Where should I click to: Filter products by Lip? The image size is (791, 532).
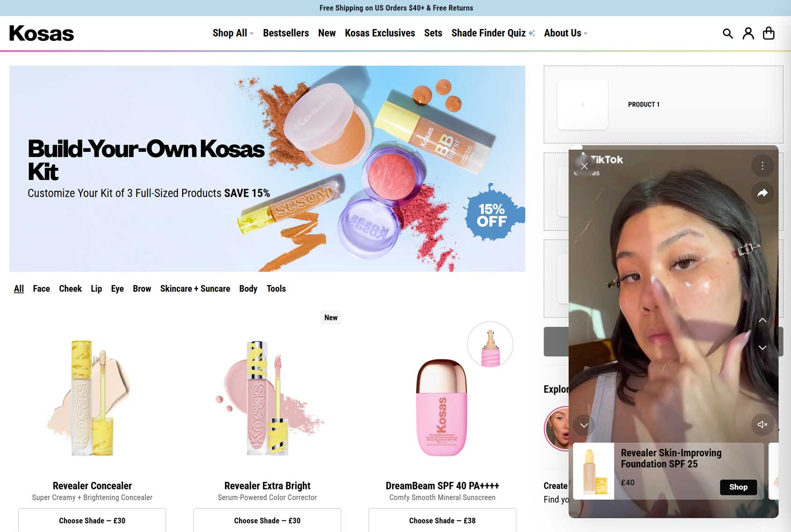point(97,288)
